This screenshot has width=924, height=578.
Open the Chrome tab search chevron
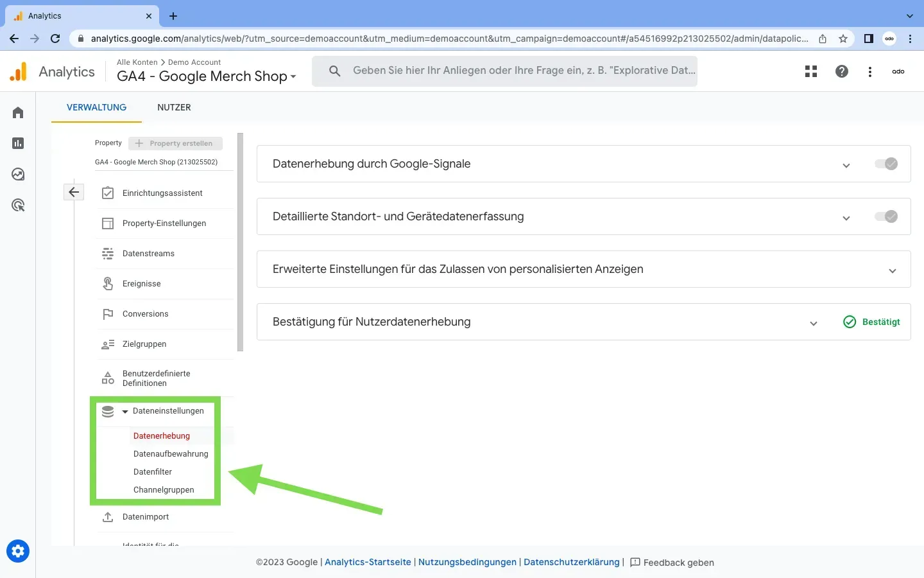click(909, 16)
